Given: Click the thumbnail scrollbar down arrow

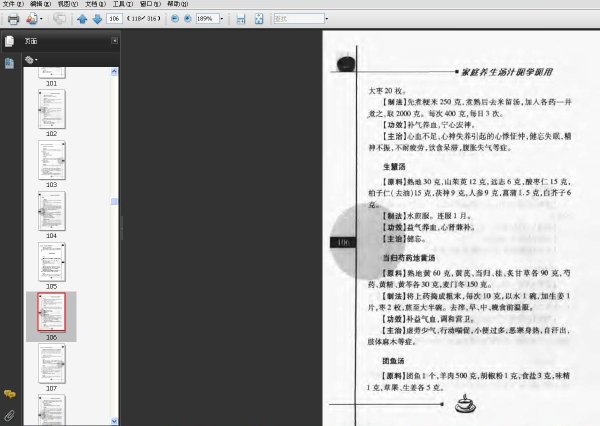Looking at the screenshot, I should (x=114, y=421).
